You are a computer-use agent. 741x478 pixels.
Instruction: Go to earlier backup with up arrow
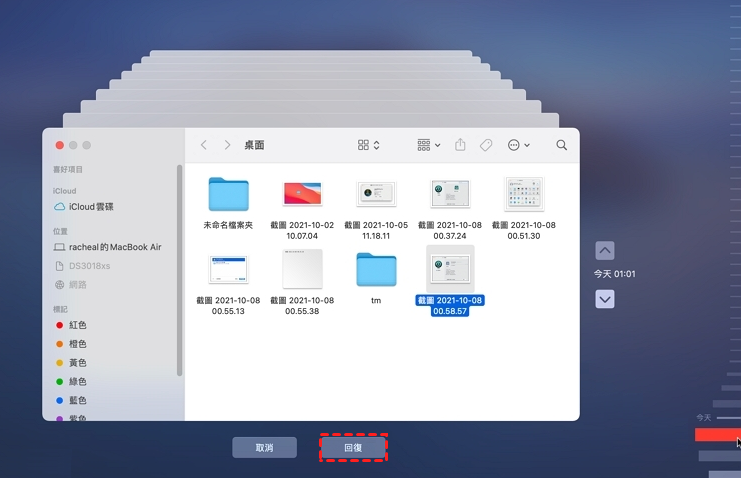[604, 251]
